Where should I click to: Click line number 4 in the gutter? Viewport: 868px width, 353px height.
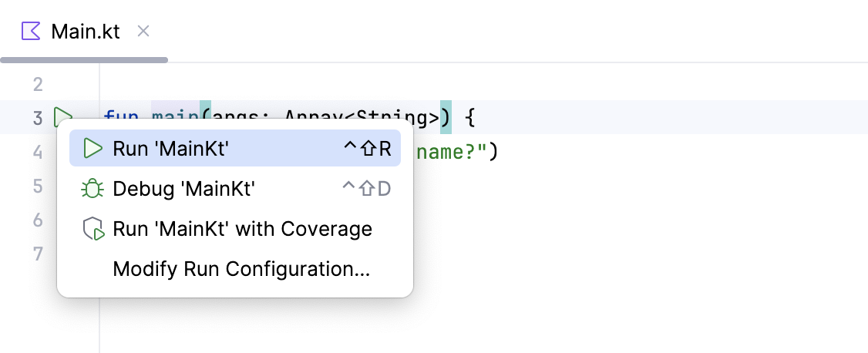pos(39,152)
